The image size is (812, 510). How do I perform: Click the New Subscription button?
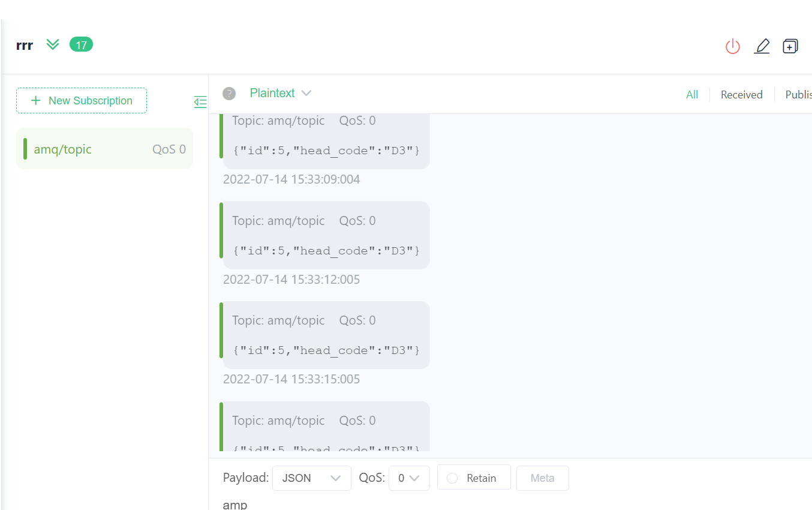[81, 100]
